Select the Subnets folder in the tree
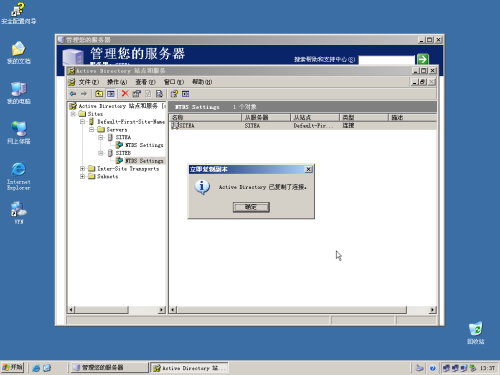 [x=107, y=176]
